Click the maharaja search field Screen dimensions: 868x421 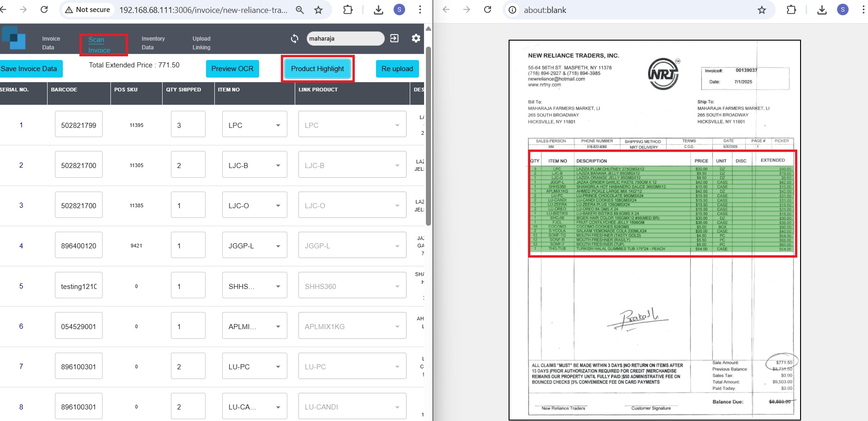coord(345,39)
